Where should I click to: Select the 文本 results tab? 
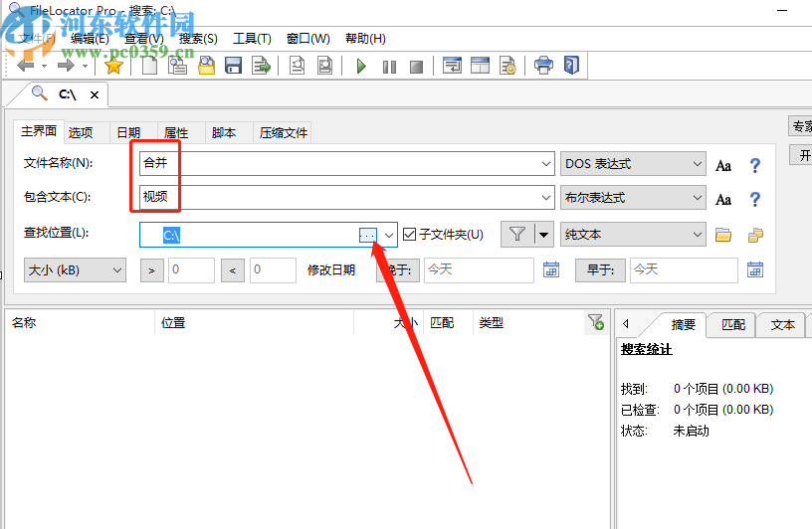782,324
